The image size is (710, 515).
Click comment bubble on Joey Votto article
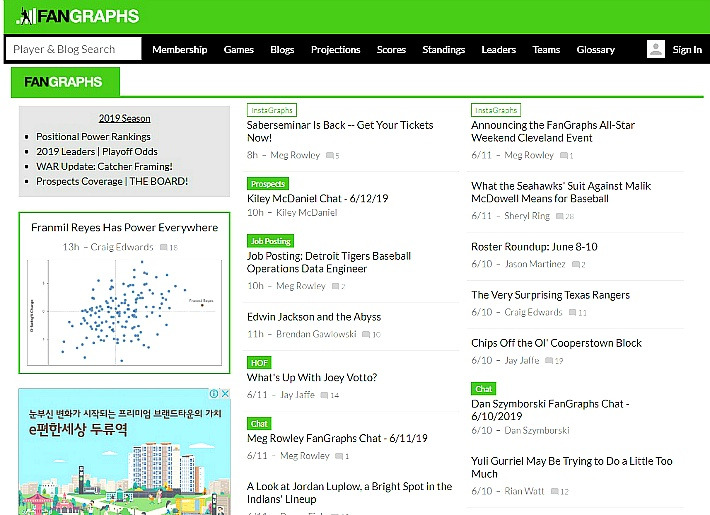pyautogui.click(x=324, y=395)
